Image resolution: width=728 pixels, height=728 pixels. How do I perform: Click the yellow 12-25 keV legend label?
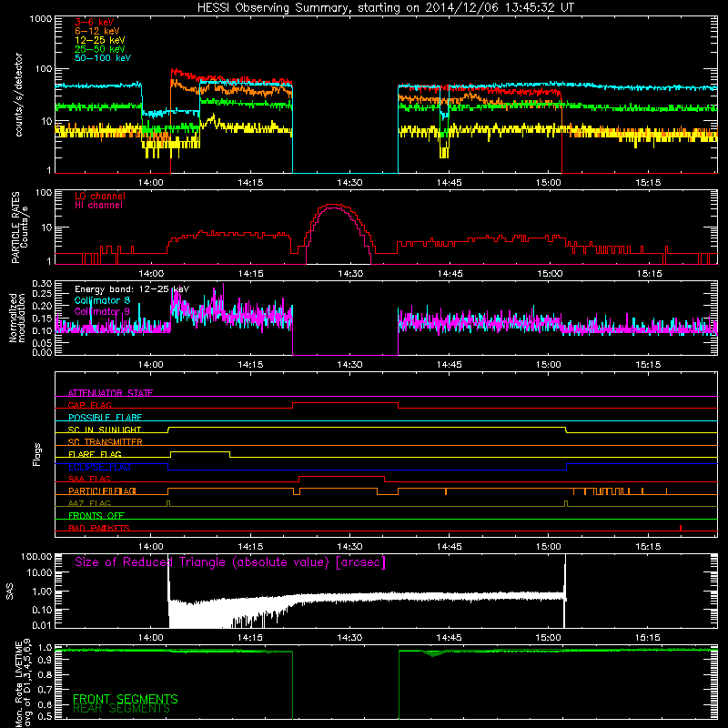100,40
